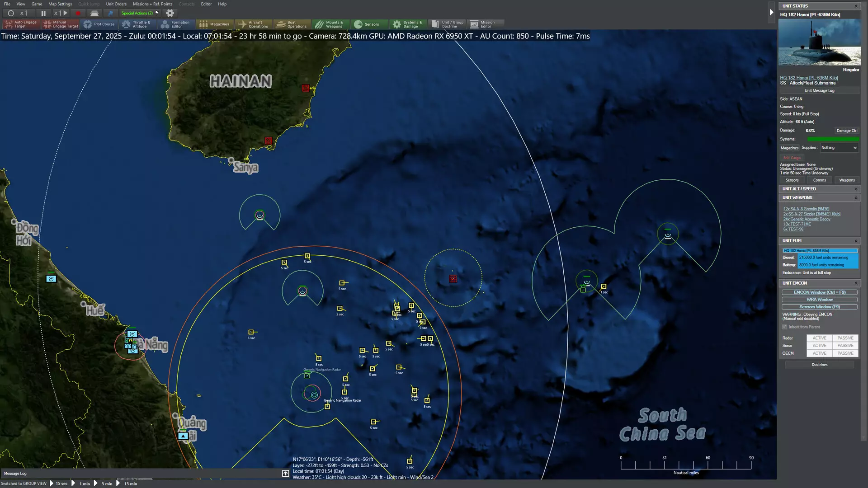Collapse the UNIT WEAPONS section
The image size is (868, 488).
[856, 198]
